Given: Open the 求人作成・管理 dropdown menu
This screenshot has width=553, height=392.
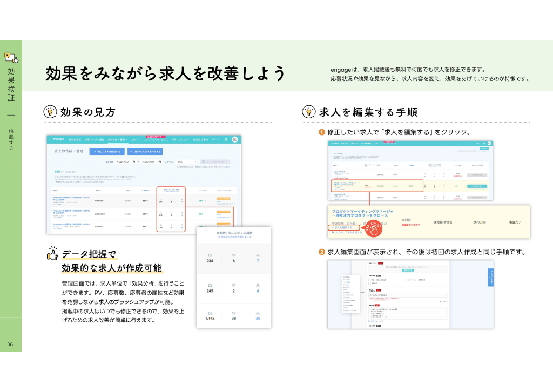Looking at the screenshot, I should [x=117, y=140].
